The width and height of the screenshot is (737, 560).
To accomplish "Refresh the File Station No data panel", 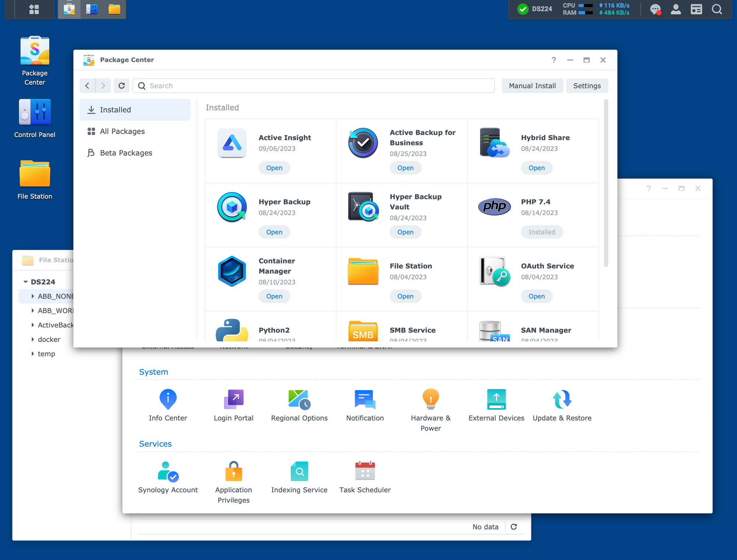I will click(x=514, y=526).
